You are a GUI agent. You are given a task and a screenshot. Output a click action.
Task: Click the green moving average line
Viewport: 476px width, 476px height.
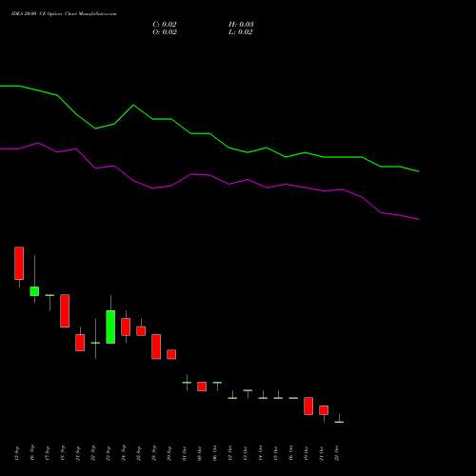[209, 133]
